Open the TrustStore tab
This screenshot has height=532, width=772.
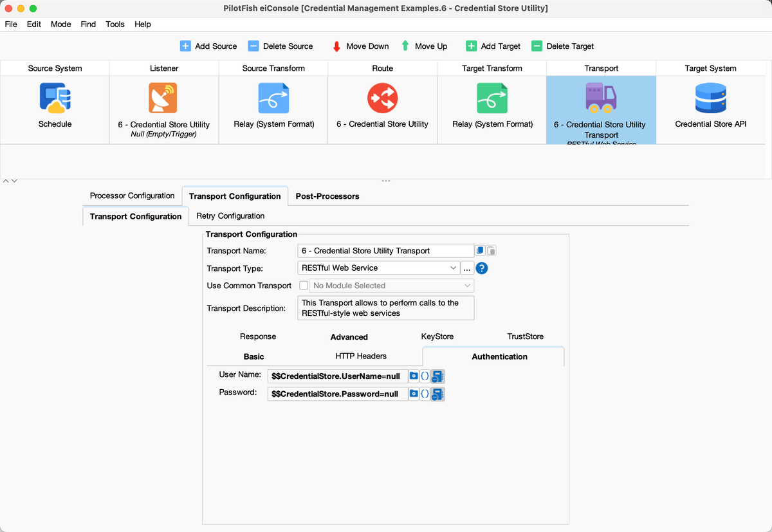(526, 336)
